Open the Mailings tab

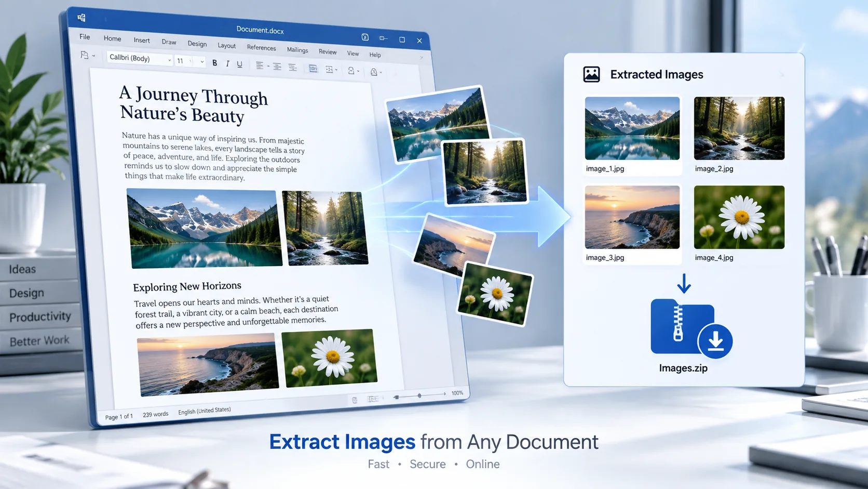[x=297, y=50]
